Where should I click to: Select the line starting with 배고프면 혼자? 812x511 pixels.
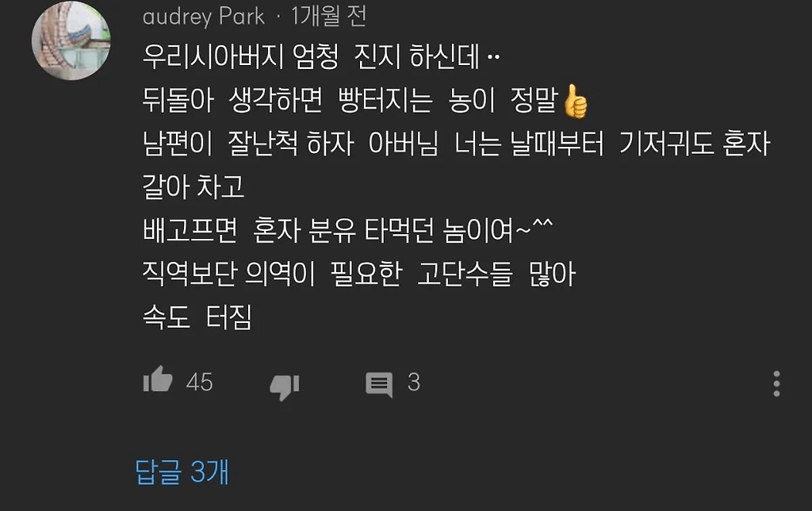click(x=348, y=230)
